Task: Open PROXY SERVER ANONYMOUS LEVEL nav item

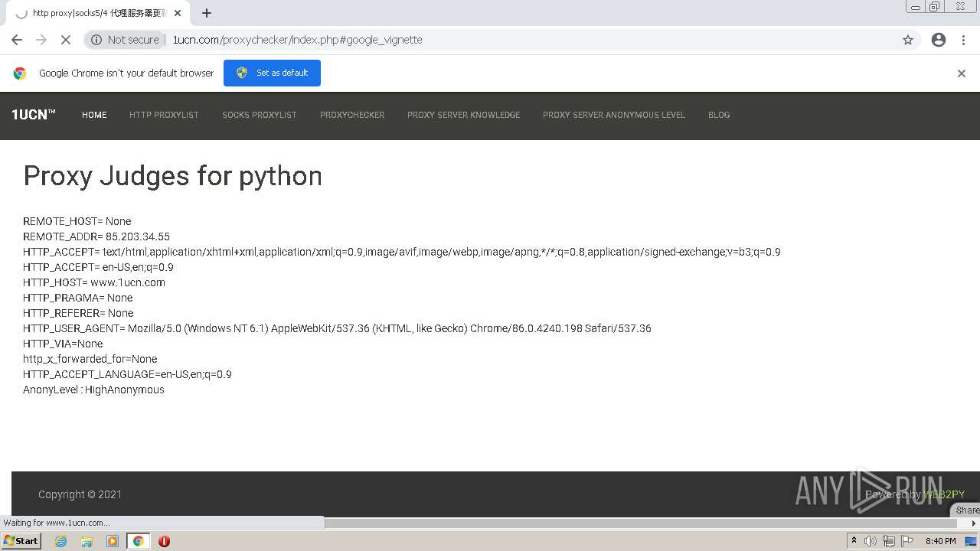Action: coord(614,115)
